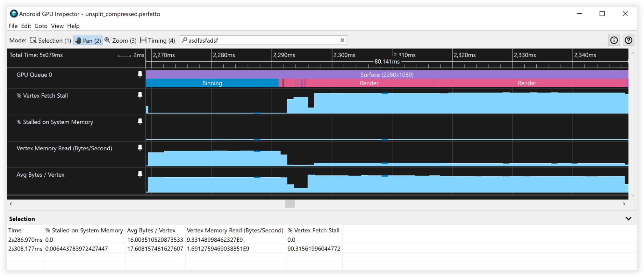The image size is (644, 277).
Task: Choose the Zoom mode tool
Action: click(x=120, y=40)
